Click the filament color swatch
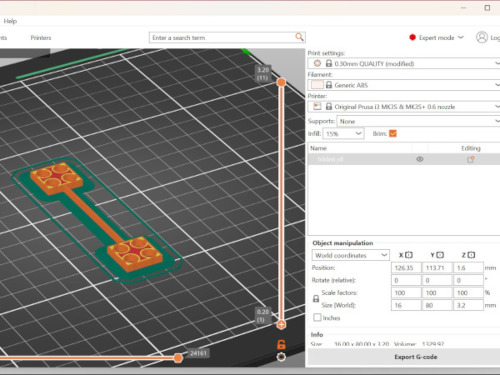The height and width of the screenshot is (375, 500). (x=317, y=85)
